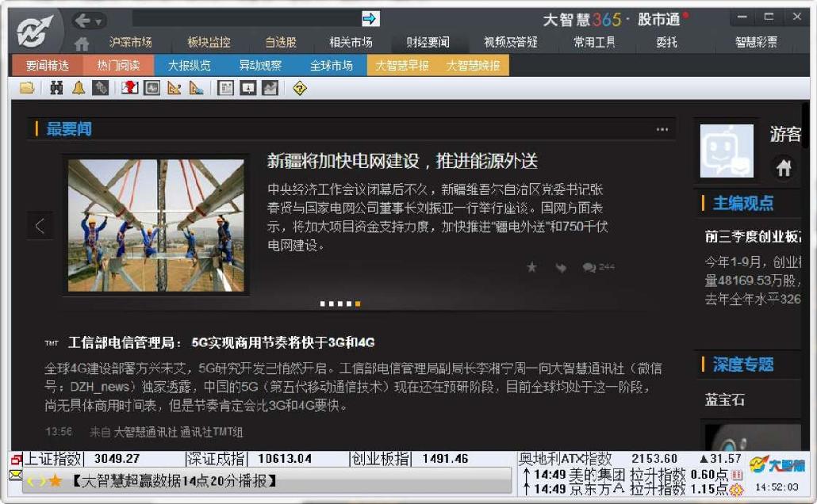Click the blue go arrow beside the address box
817x504 pixels.
pyautogui.click(x=370, y=19)
